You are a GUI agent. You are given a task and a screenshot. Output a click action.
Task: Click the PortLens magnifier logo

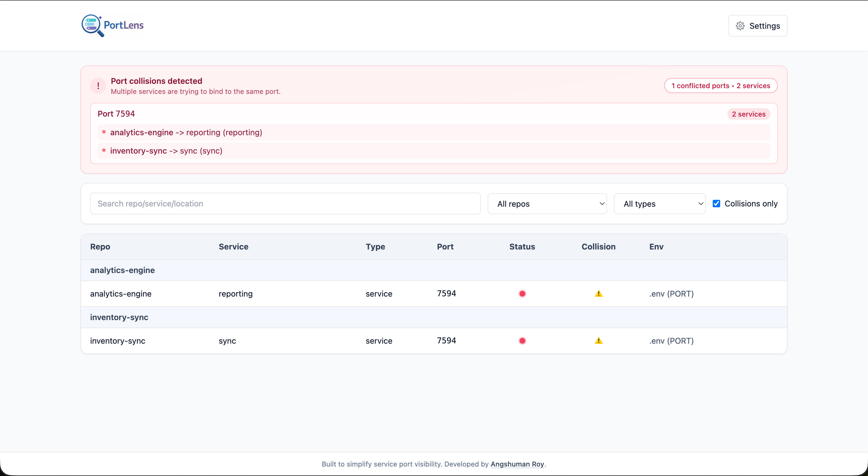tap(92, 26)
